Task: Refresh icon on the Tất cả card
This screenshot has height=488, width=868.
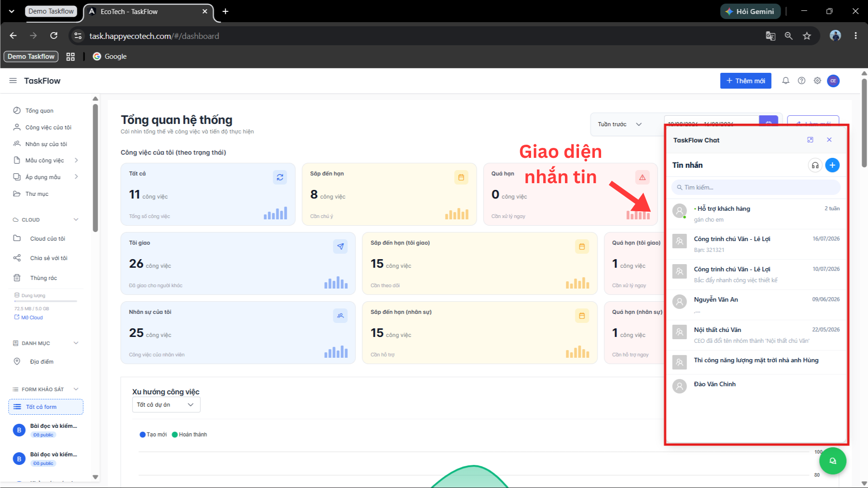Action: (280, 177)
